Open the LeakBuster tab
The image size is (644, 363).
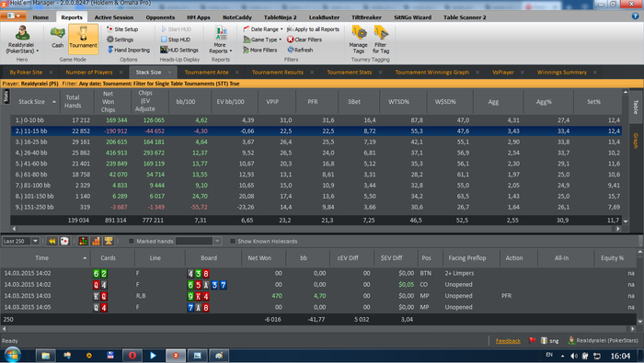(x=324, y=17)
